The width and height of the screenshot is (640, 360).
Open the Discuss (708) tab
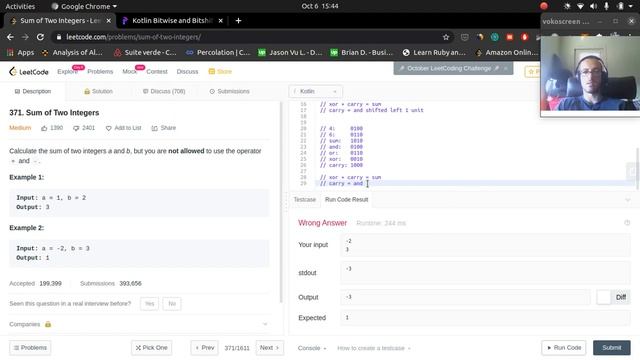click(x=164, y=91)
